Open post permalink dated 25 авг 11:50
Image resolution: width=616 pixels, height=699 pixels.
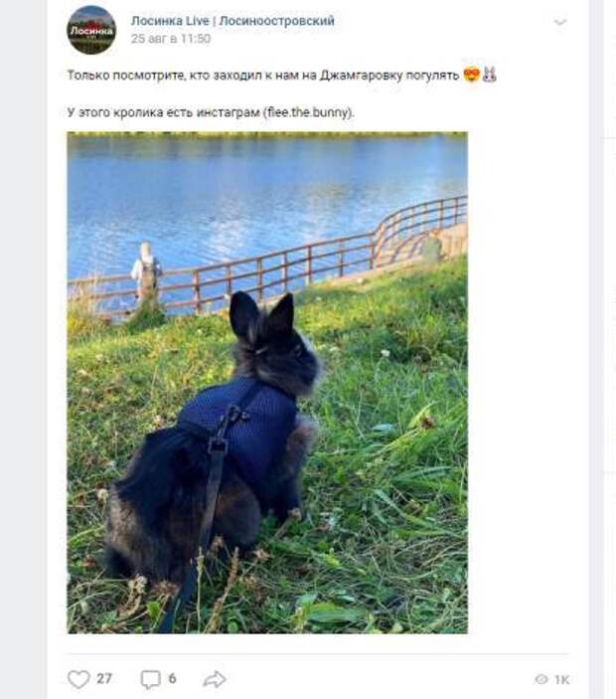(x=171, y=39)
